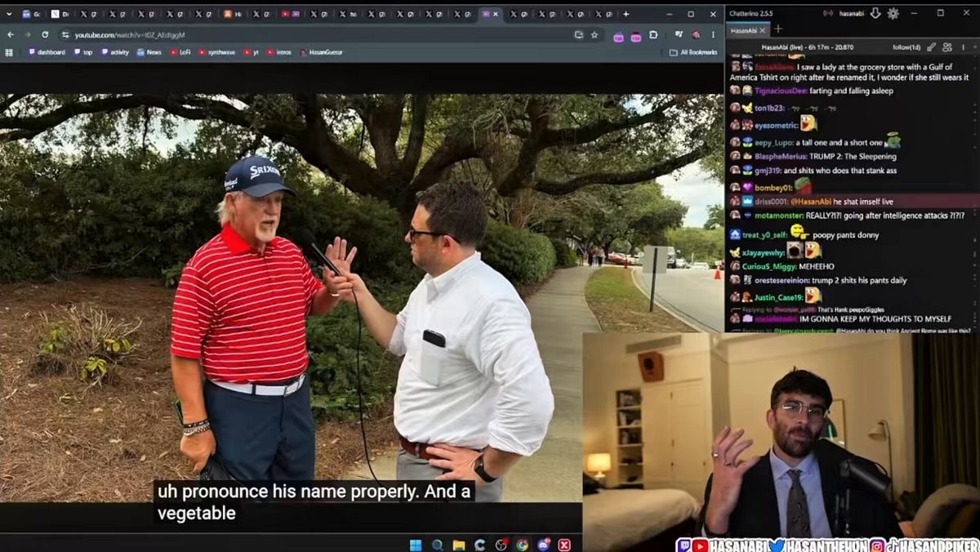Screen dimensions: 980x552
Task: Open the Windows Start menu
Action: tap(416, 545)
